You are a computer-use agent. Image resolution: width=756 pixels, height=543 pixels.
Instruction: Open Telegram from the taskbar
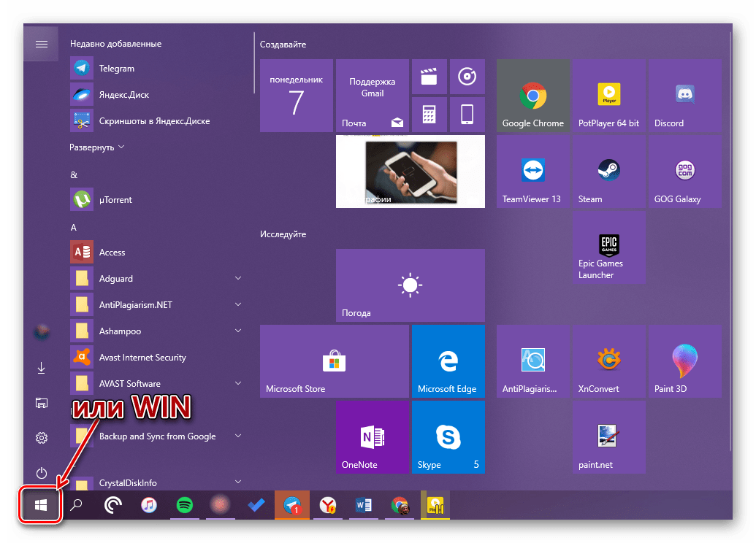[292, 505]
